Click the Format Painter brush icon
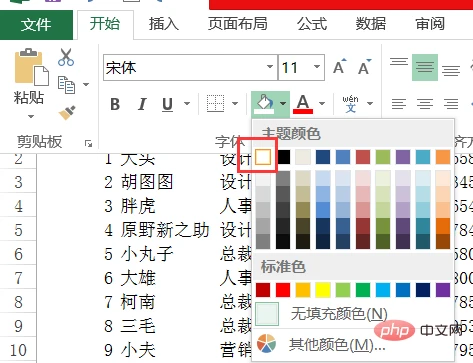Viewport: 473px width, 363px height. coord(67,112)
